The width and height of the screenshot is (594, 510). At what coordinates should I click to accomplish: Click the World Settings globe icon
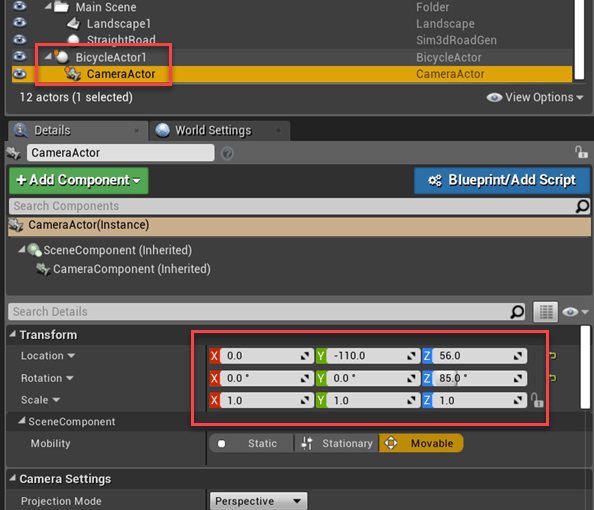[163, 130]
